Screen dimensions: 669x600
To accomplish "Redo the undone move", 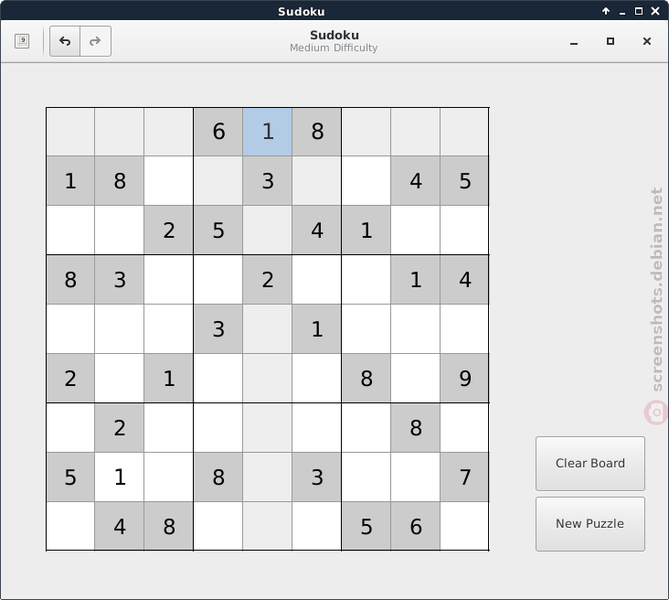I will (96, 41).
